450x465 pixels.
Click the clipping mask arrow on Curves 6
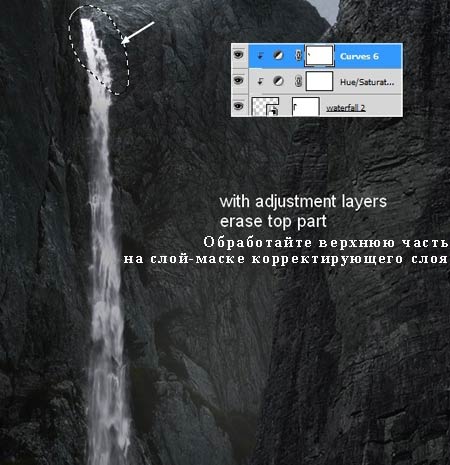[260, 56]
